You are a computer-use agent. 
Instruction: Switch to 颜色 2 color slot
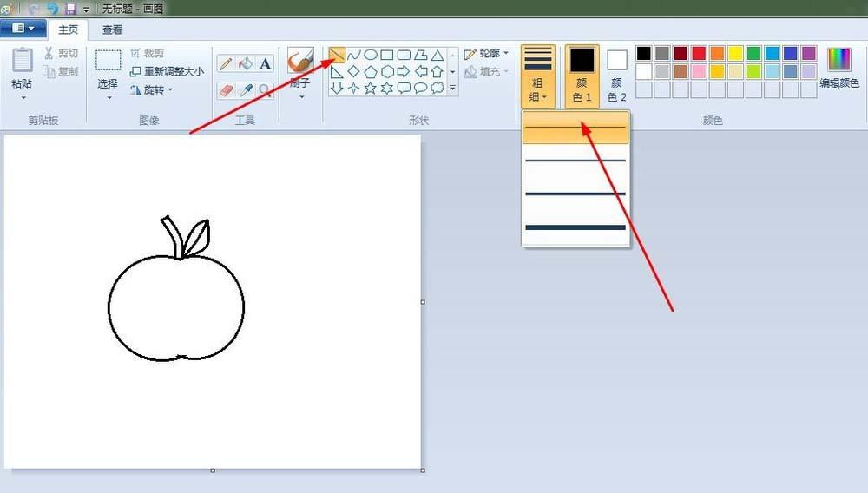click(x=617, y=76)
